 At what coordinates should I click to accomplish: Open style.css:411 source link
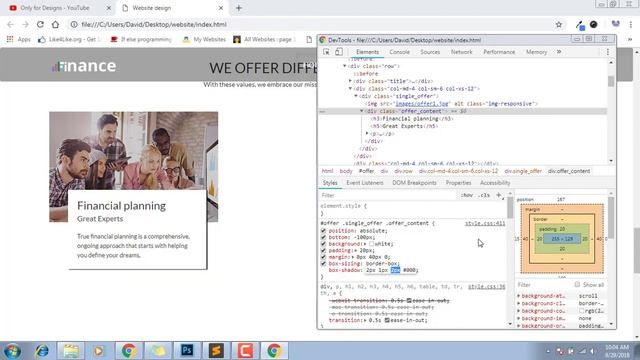click(x=485, y=223)
